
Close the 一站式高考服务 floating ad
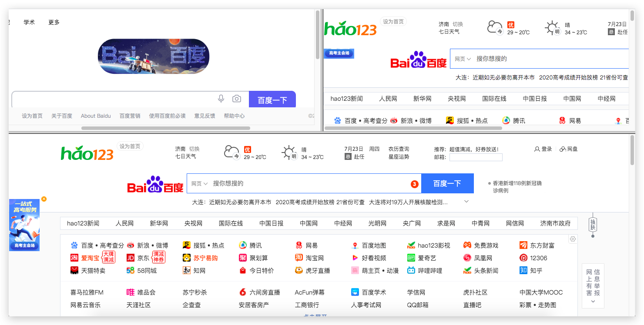point(44,199)
